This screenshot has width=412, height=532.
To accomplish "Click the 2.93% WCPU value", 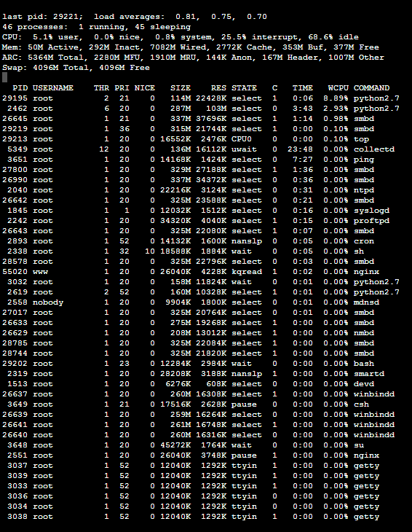I will coord(336,109).
